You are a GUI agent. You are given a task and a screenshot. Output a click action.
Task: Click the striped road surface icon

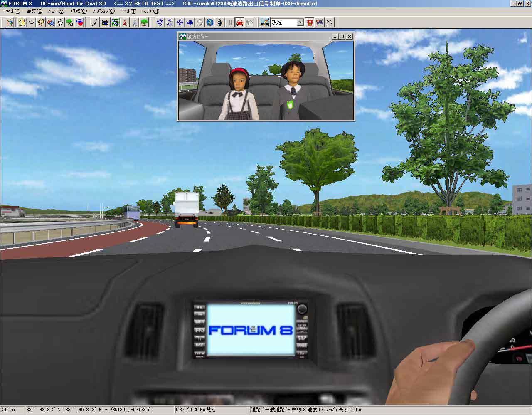pyautogui.click(x=105, y=22)
